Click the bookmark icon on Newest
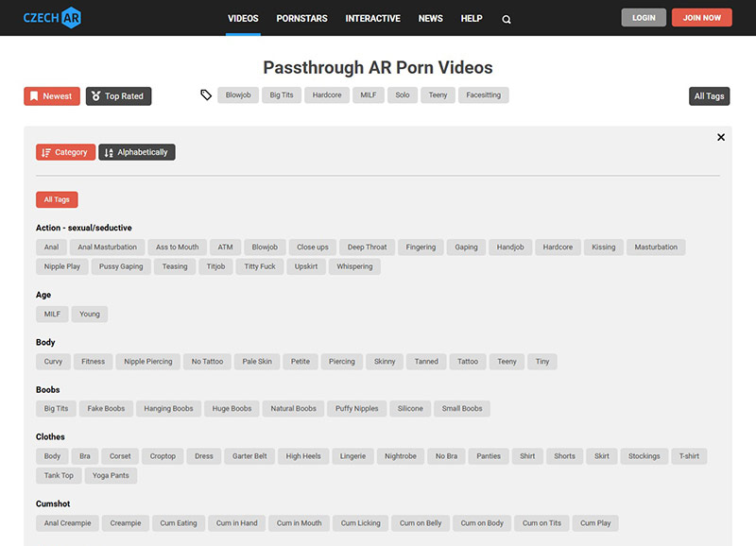756x546 pixels. tap(34, 96)
